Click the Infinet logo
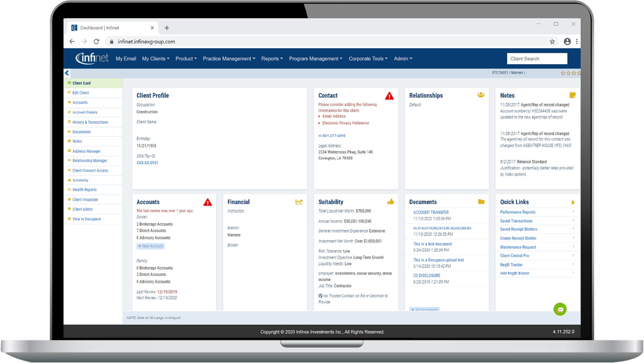The height and width of the screenshot is (363, 644). (92, 58)
